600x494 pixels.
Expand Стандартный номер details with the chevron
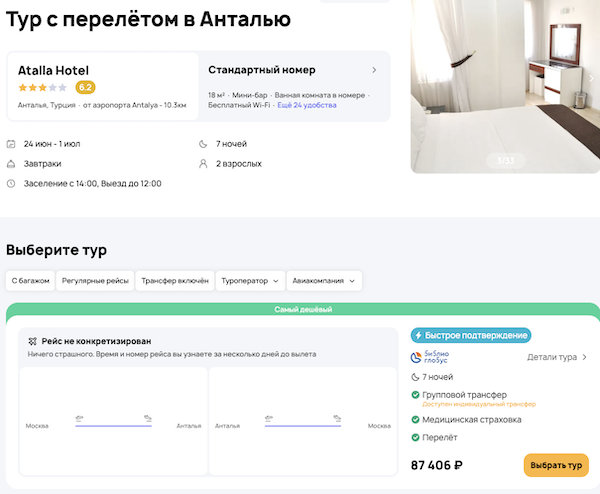[374, 70]
